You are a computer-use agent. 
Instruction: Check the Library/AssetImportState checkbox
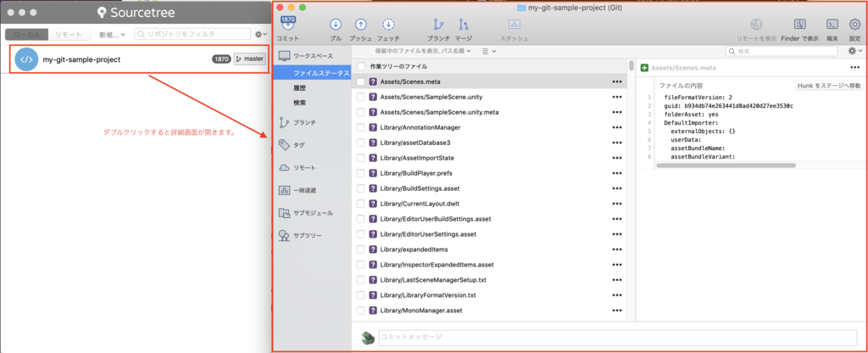pyautogui.click(x=361, y=158)
